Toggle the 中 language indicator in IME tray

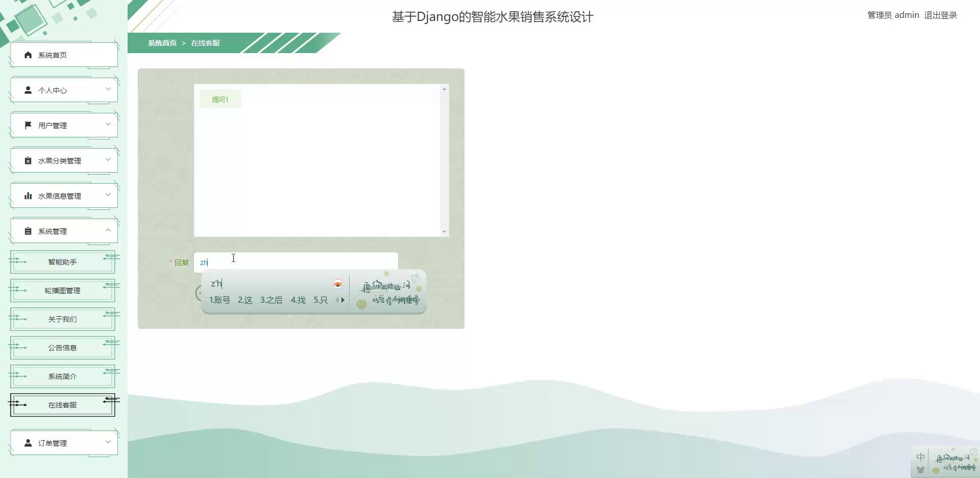click(x=920, y=457)
